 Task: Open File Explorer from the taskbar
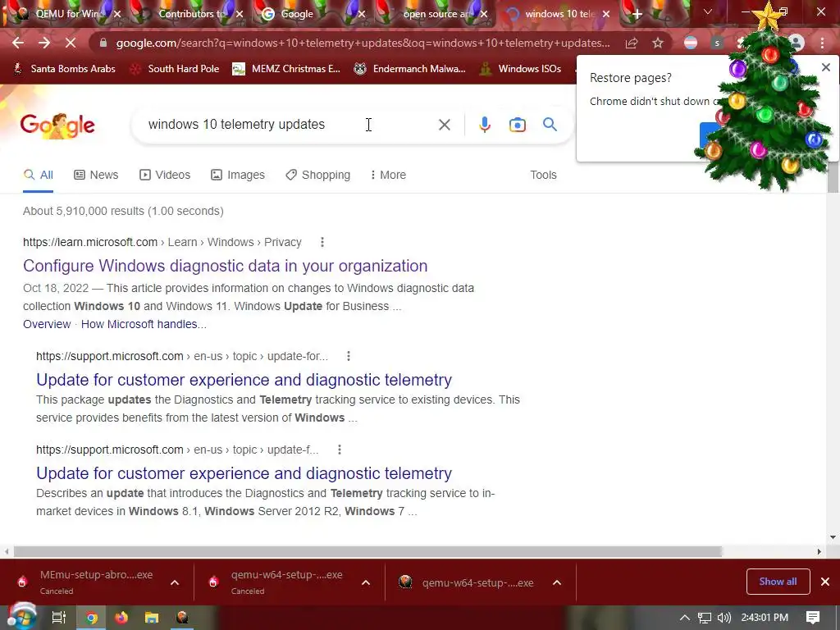point(152,618)
